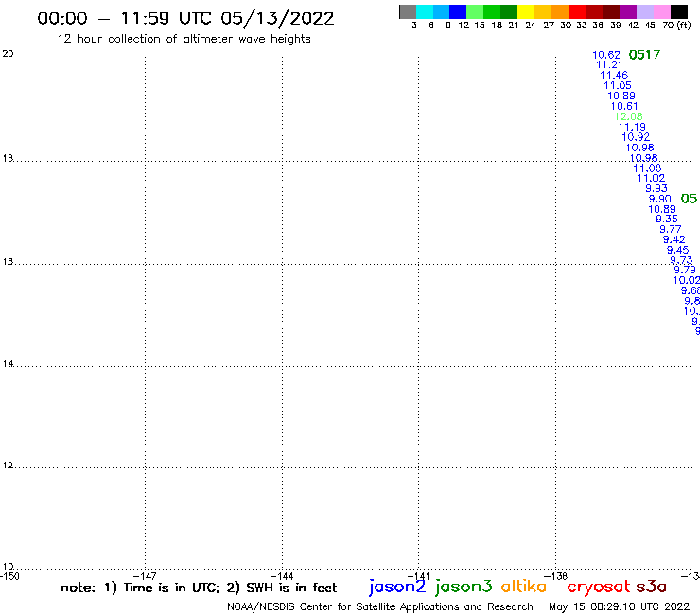This screenshot has width=700, height=615.
Task: Click the latitude axis label 20
Action: pos(8,54)
